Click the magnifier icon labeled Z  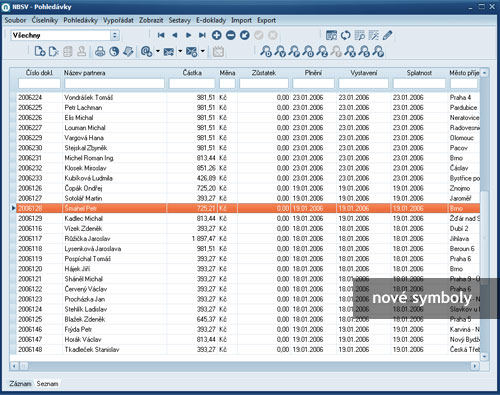[322, 51]
